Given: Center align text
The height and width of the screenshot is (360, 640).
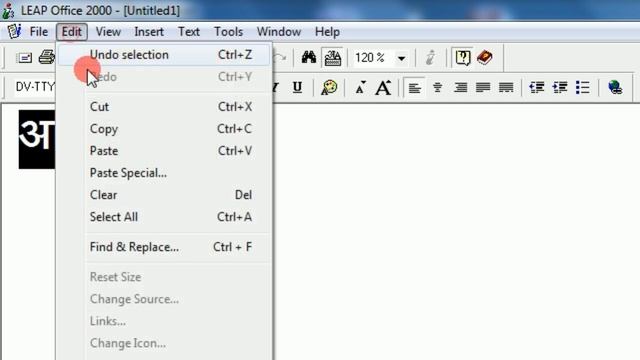Looking at the screenshot, I should pyautogui.click(x=438, y=87).
